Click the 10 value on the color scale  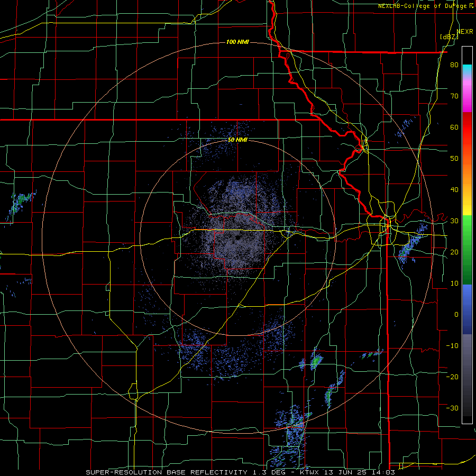click(x=454, y=283)
